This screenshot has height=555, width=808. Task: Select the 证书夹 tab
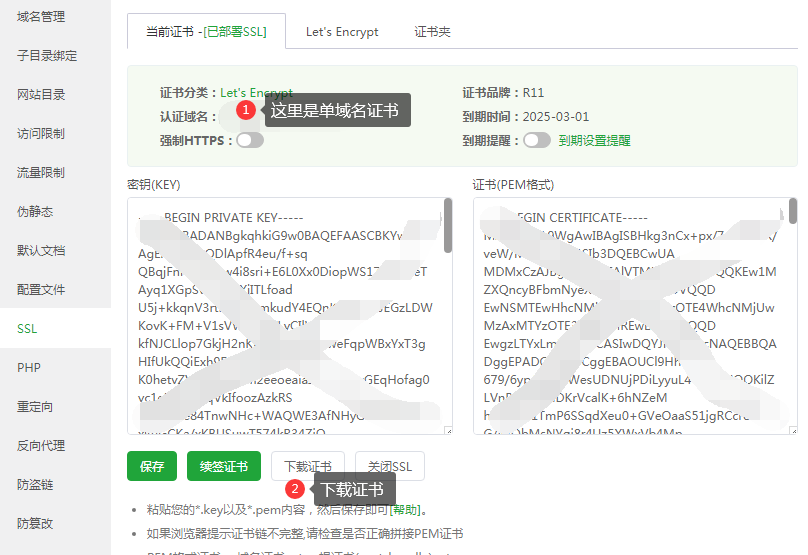(x=432, y=32)
